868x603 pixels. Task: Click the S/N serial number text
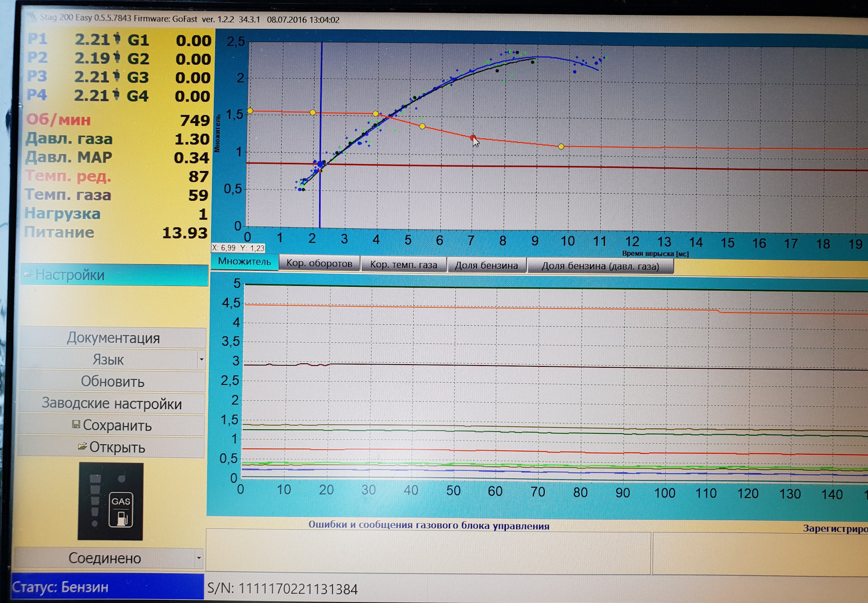(283, 589)
